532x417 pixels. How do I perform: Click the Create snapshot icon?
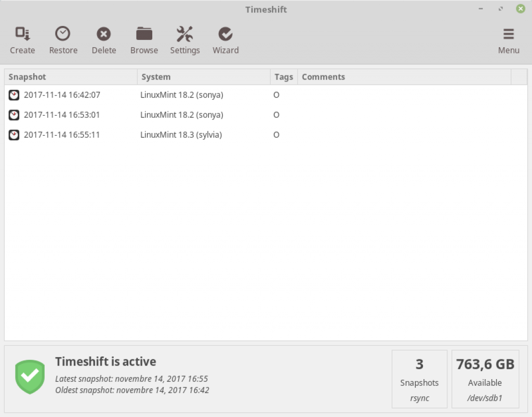coord(22,33)
